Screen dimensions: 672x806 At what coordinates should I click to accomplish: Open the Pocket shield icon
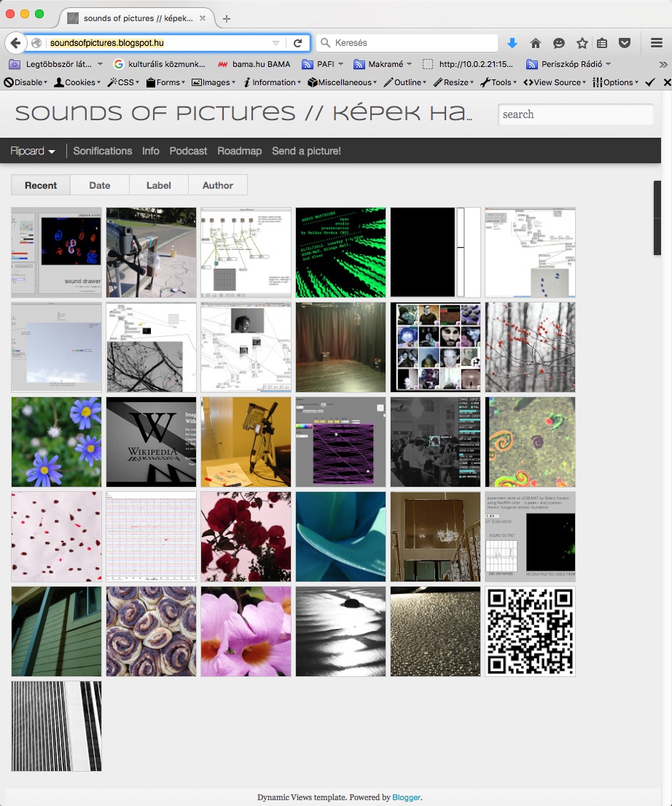point(625,43)
